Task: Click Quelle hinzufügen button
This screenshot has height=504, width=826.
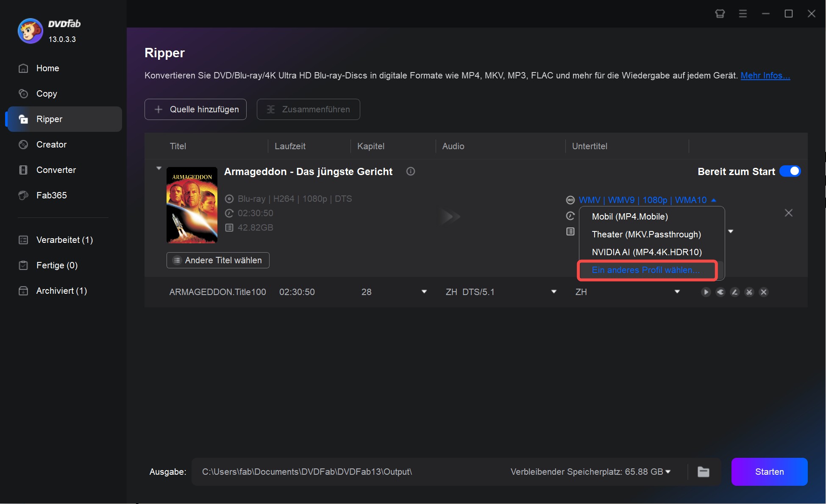Action: click(x=195, y=109)
